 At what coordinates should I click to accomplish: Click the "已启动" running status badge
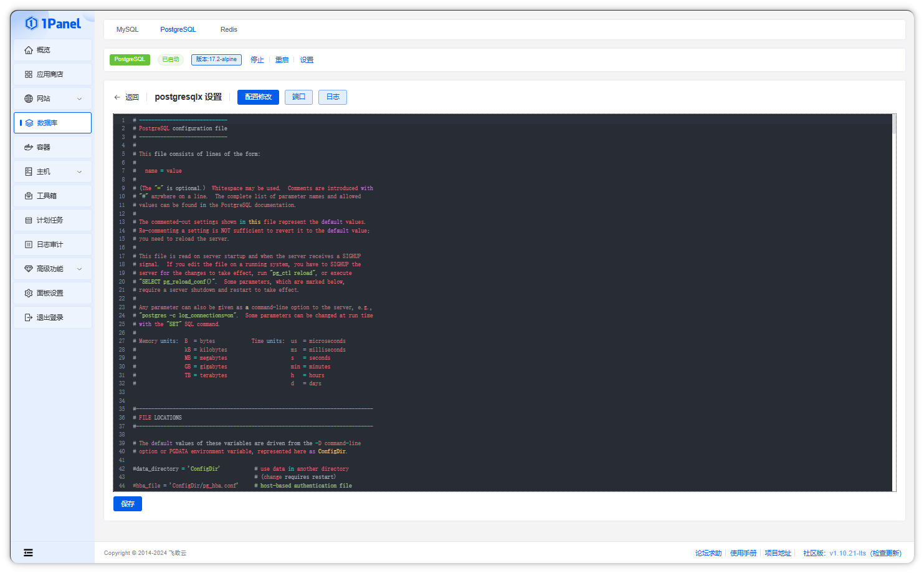[171, 60]
